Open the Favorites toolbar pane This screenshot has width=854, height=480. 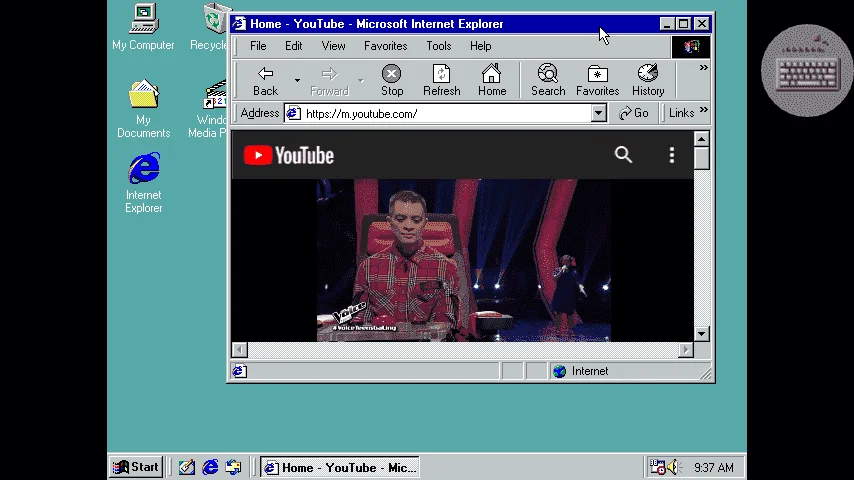click(597, 81)
